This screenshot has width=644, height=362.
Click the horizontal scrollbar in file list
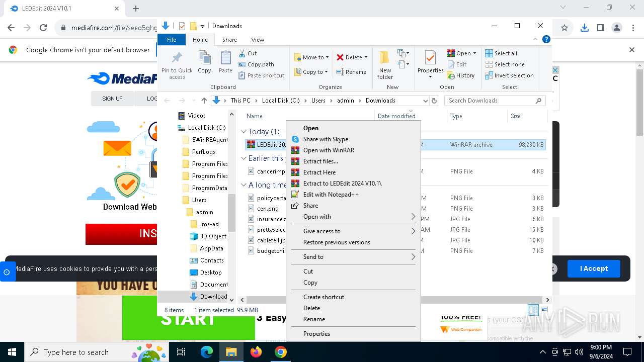pyautogui.click(x=394, y=300)
